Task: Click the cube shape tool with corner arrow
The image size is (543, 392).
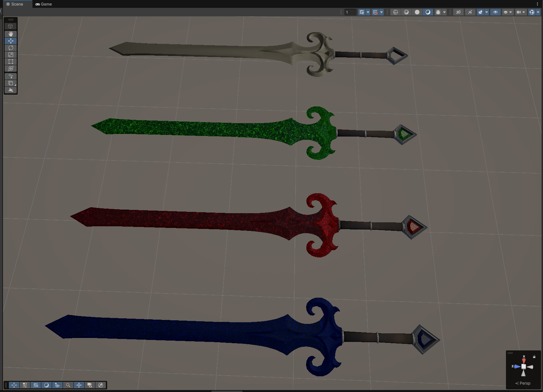Action: (x=10, y=83)
